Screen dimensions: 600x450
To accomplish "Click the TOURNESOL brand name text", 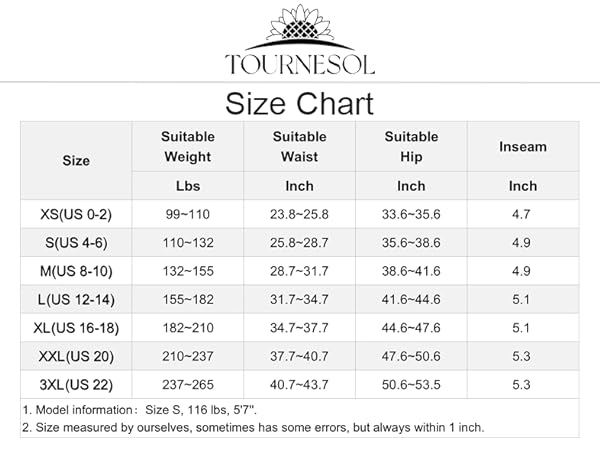I will [300, 64].
